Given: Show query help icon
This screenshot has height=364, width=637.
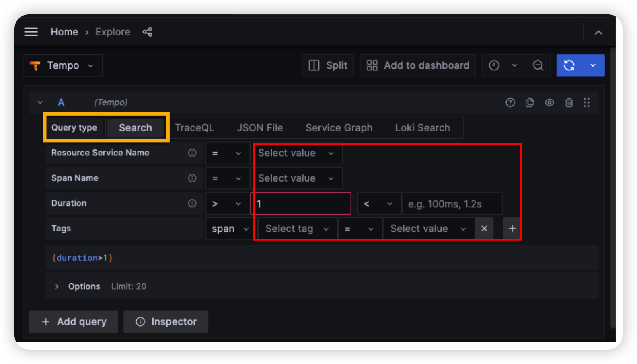Looking at the screenshot, I should 510,103.
